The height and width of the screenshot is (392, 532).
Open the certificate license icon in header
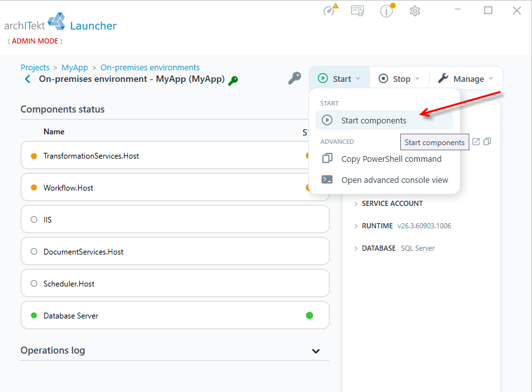point(357,11)
